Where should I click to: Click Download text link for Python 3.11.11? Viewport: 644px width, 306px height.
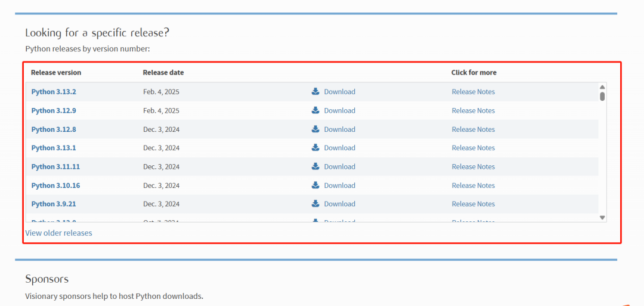[x=340, y=167]
